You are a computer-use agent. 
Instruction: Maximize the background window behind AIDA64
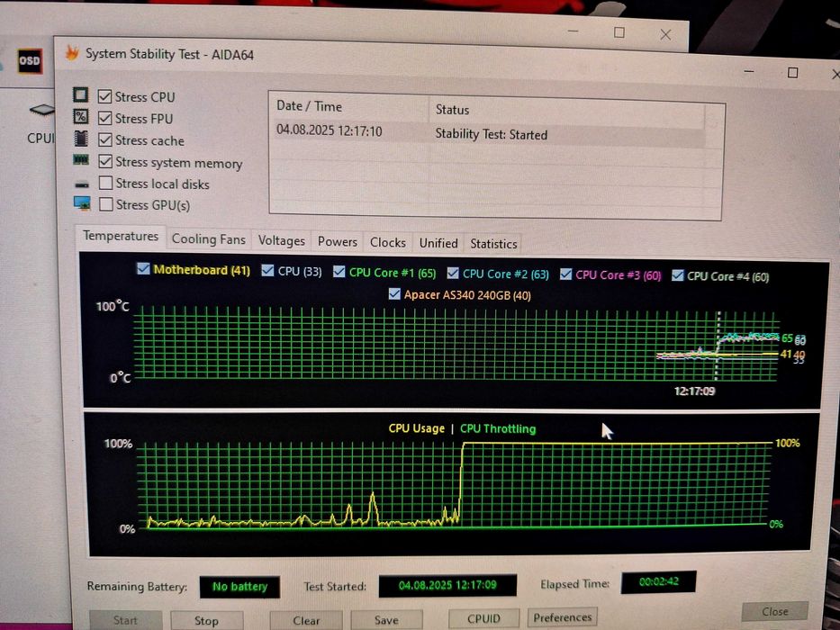[619, 32]
